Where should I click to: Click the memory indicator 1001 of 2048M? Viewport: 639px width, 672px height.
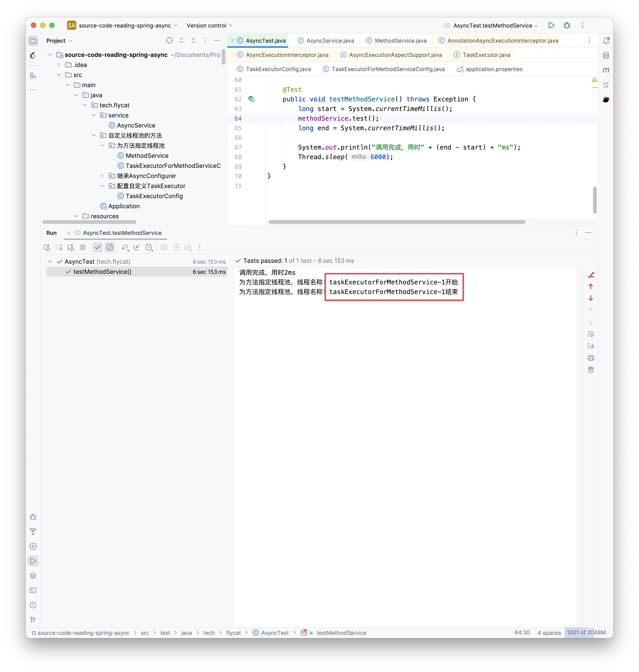pyautogui.click(x=586, y=633)
